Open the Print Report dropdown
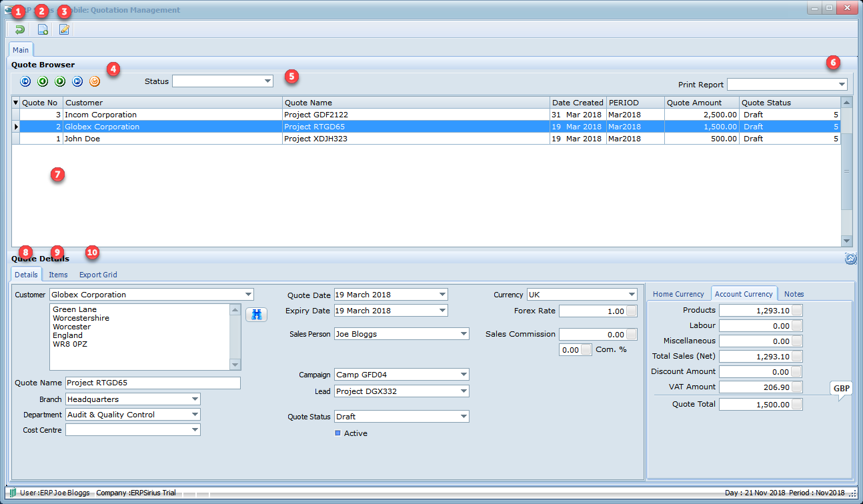 [x=842, y=85]
